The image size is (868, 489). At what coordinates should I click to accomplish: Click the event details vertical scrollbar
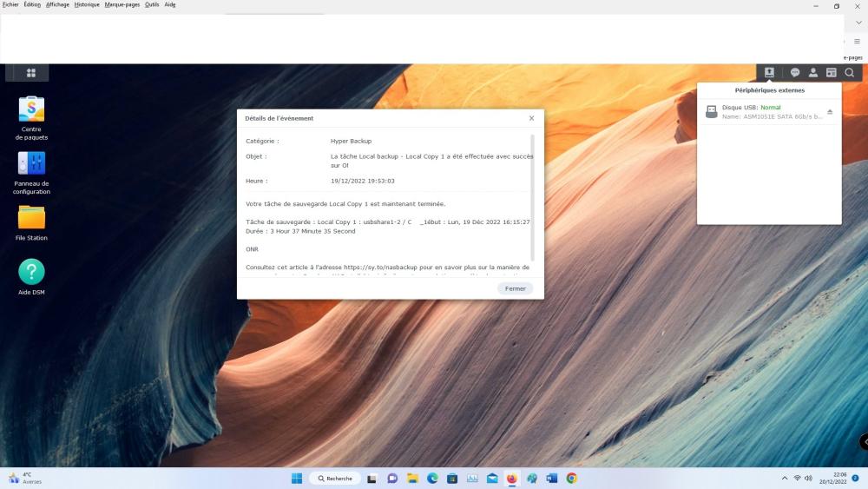[x=532, y=195]
